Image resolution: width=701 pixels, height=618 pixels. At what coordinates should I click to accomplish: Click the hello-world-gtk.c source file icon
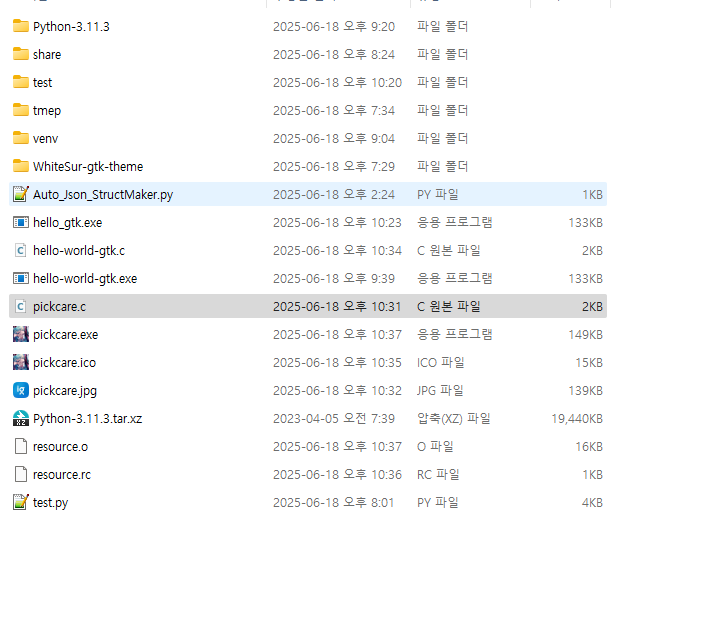[21, 250]
